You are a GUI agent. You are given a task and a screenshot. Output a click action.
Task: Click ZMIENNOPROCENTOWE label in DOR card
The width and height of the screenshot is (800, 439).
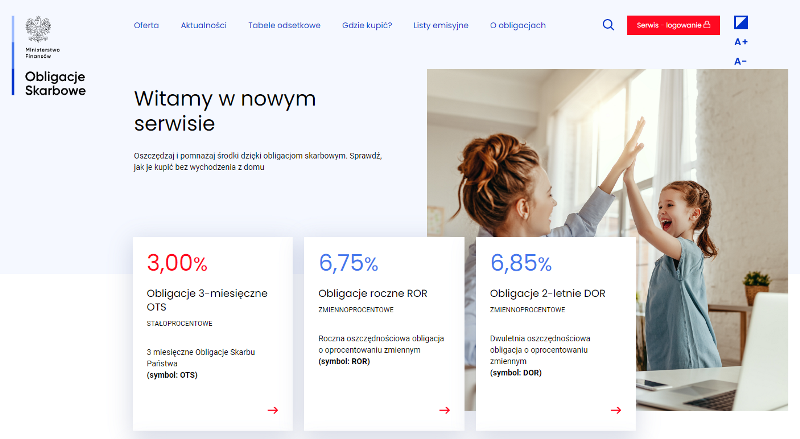[527, 309]
